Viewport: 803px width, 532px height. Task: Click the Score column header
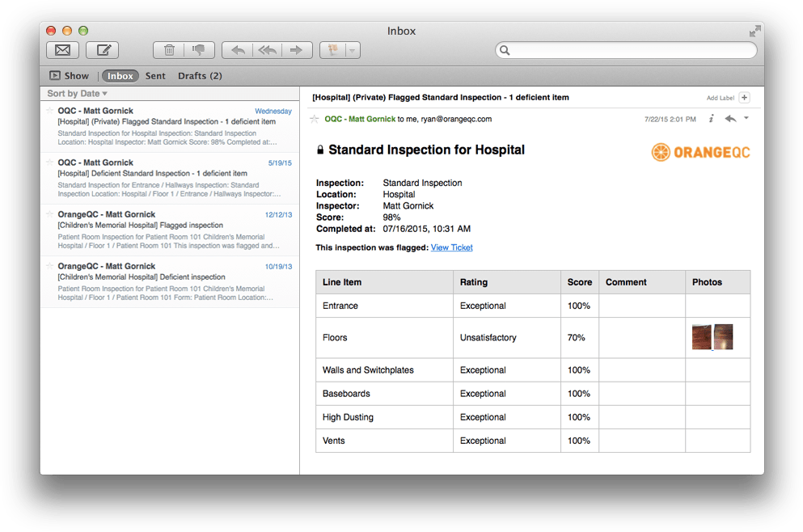pos(579,282)
